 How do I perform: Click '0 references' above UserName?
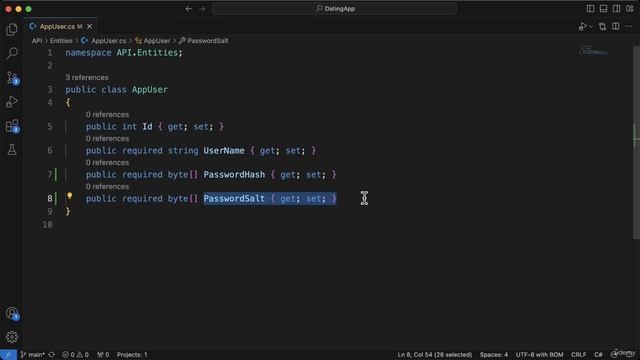point(107,139)
